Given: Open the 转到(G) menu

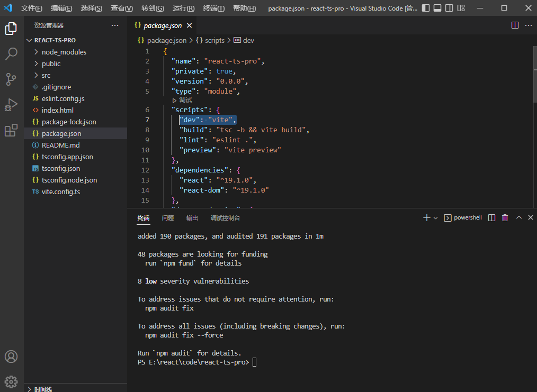Looking at the screenshot, I should 153,8.
